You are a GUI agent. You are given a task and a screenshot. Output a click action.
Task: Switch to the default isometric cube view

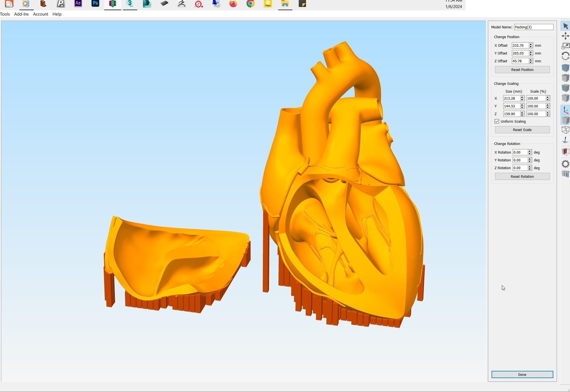pyautogui.click(x=565, y=68)
